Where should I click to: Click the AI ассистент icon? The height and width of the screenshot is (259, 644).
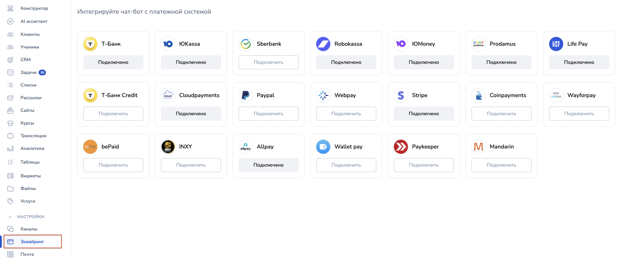tap(10, 21)
